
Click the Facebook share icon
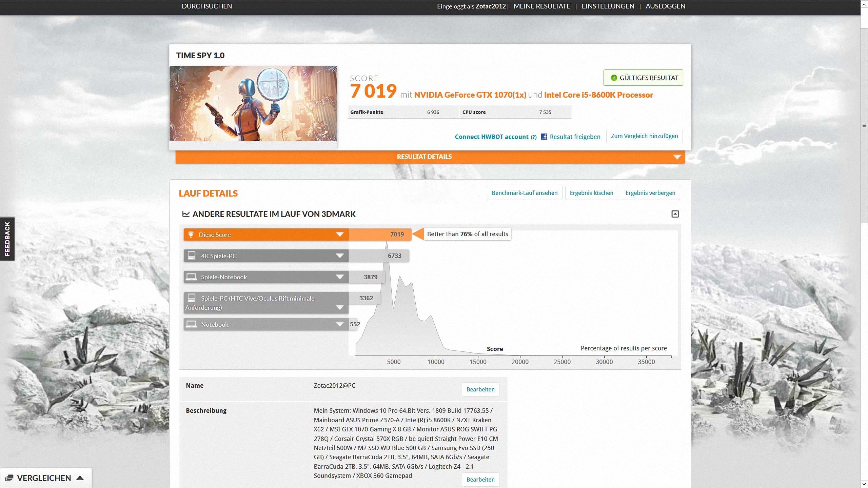(x=544, y=137)
